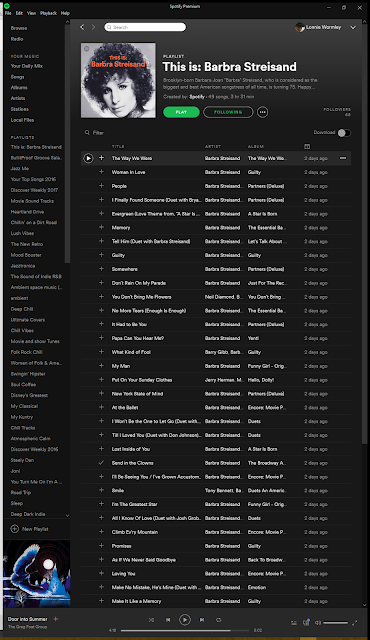Open Radio in the sidebar
Screen dimensions: 370x640
click(x=17, y=39)
